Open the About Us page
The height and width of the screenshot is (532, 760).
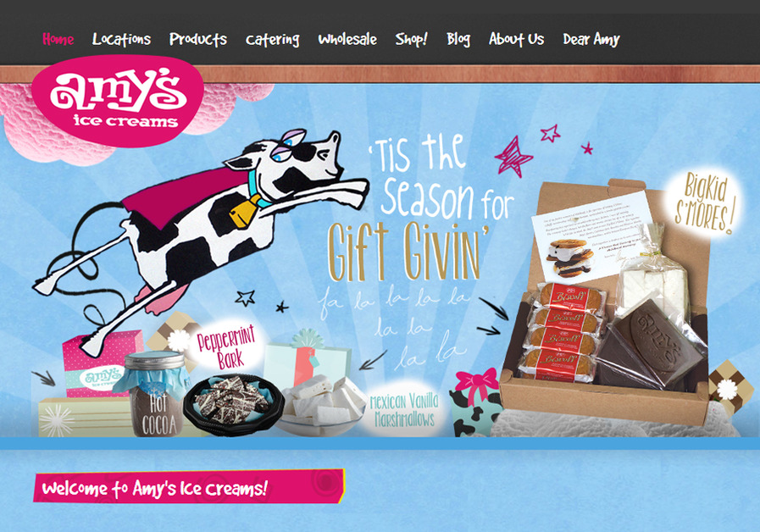517,39
